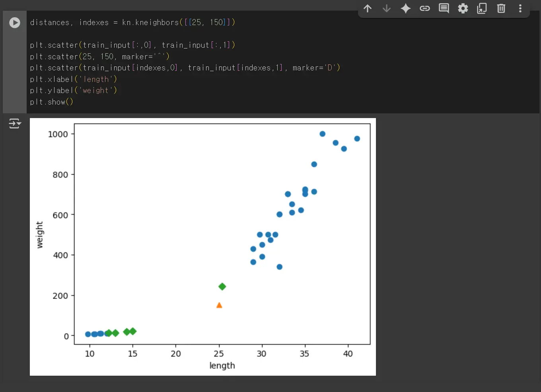541x392 pixels.
Task: Move cell down with arrow icon
Action: pyautogui.click(x=387, y=8)
